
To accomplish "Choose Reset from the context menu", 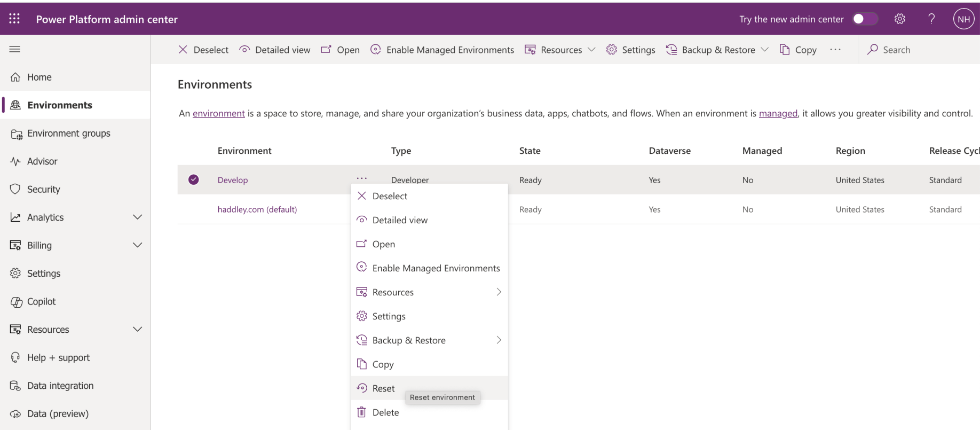I will 384,388.
